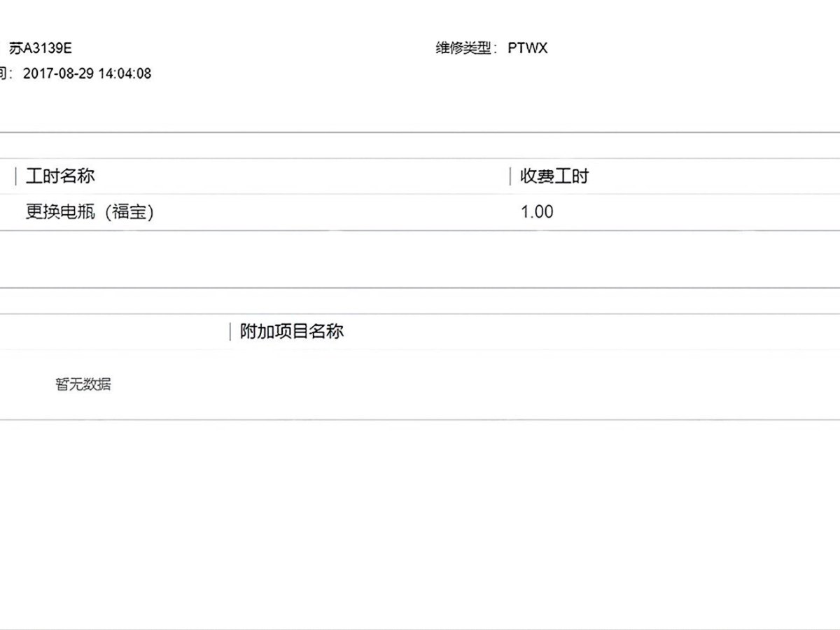Click horizontal divider below 更换电瓶 row

click(420, 230)
